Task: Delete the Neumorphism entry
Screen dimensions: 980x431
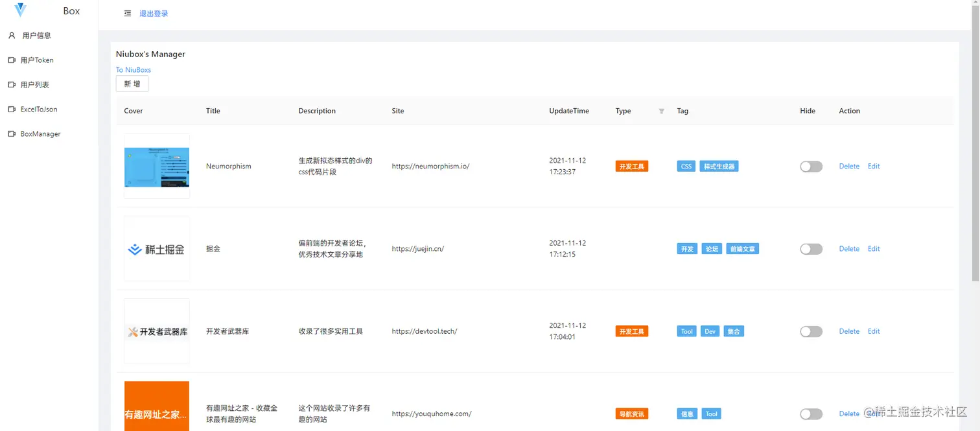Action: pyautogui.click(x=849, y=167)
